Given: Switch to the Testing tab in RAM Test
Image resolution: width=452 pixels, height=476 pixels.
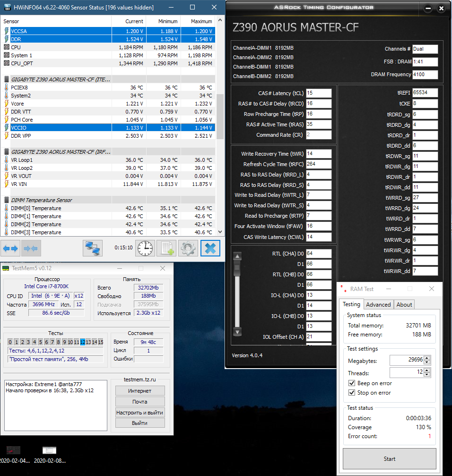Looking at the screenshot, I should [x=351, y=304].
